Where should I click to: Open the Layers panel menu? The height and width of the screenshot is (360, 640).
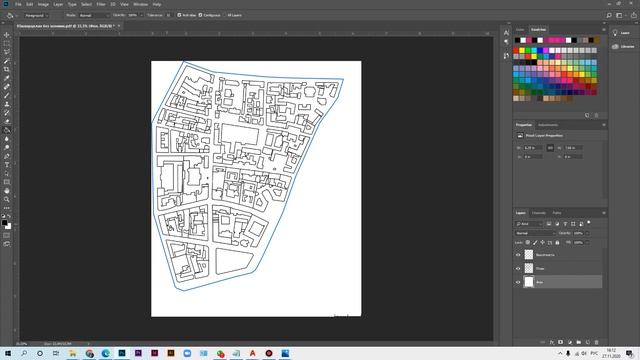[604, 213]
